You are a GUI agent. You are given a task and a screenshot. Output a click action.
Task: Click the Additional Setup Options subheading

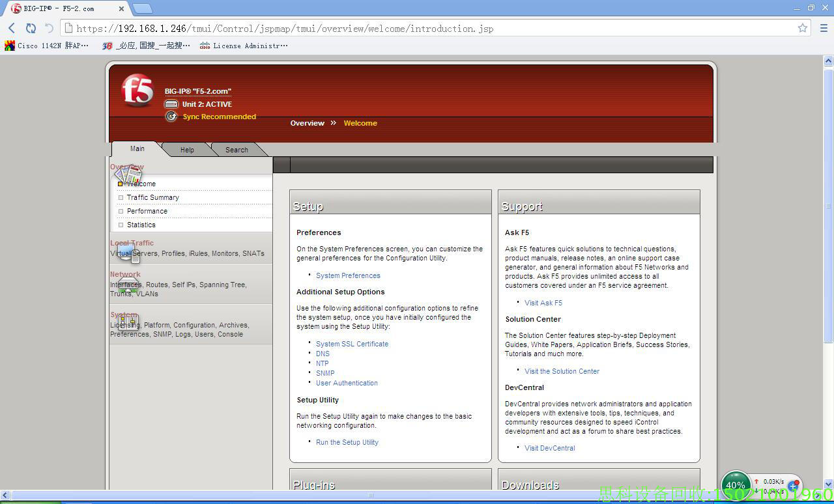[341, 292]
